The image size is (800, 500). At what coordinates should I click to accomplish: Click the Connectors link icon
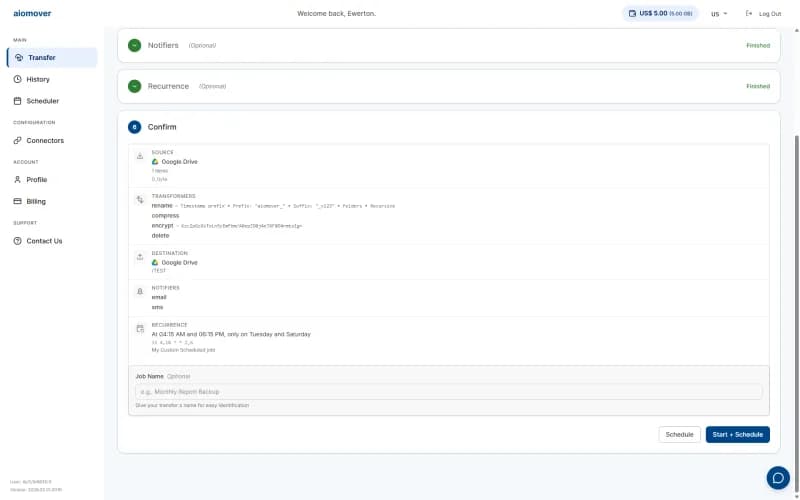coord(17,140)
